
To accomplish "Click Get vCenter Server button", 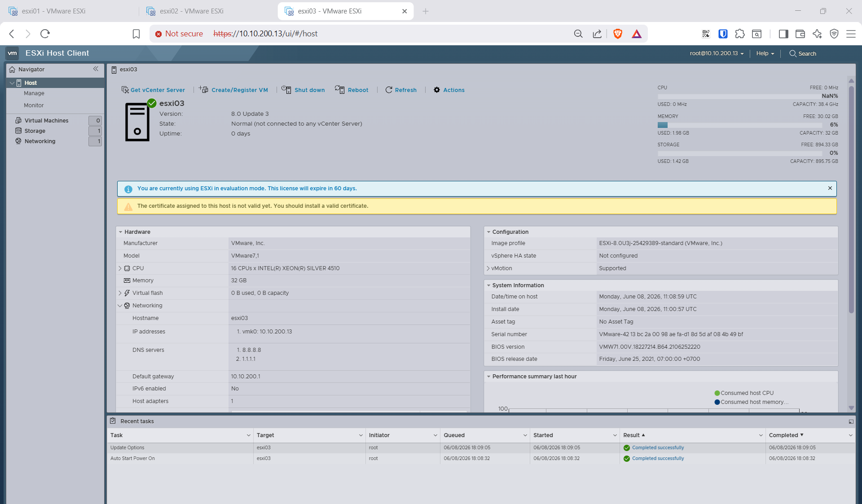I will tap(153, 90).
